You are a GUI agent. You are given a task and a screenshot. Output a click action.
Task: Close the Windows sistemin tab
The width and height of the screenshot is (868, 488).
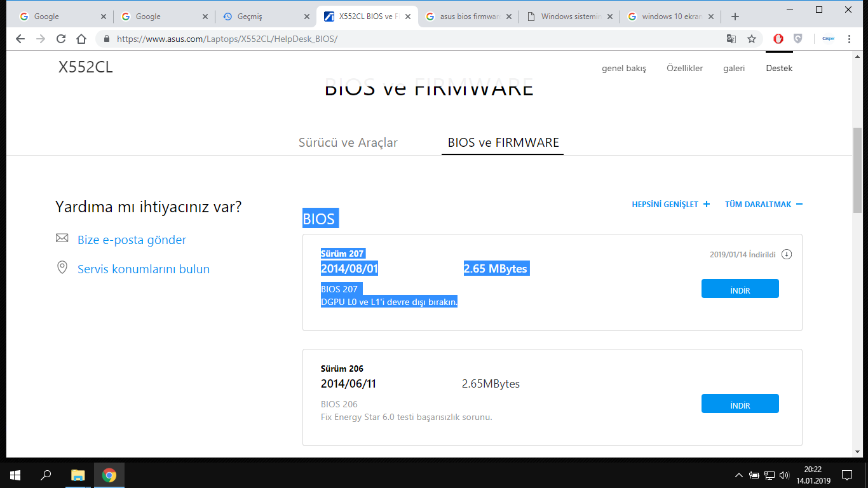click(x=611, y=17)
